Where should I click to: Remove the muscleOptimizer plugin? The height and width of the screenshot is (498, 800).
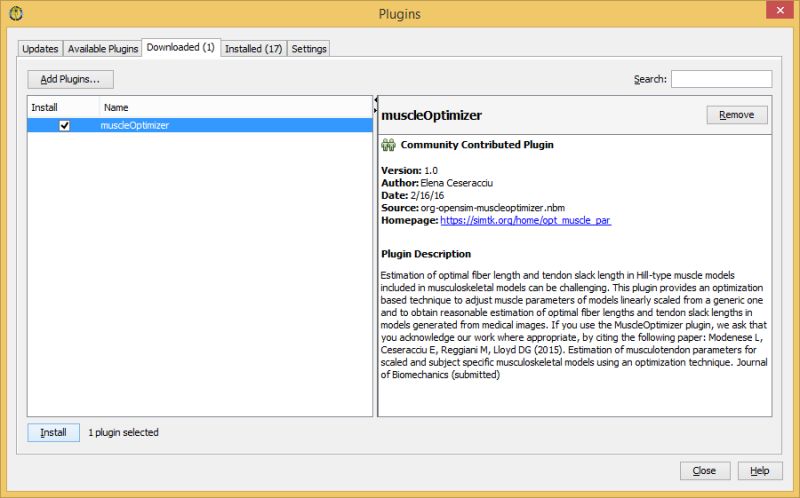click(x=737, y=115)
